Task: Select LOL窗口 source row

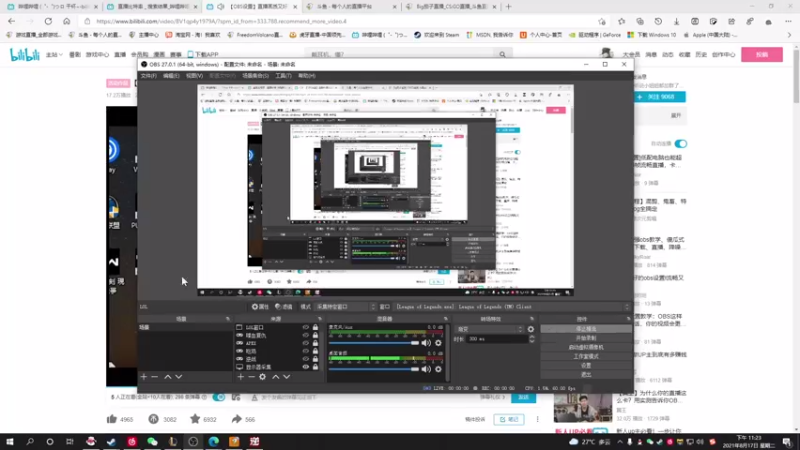Action: tap(278, 328)
